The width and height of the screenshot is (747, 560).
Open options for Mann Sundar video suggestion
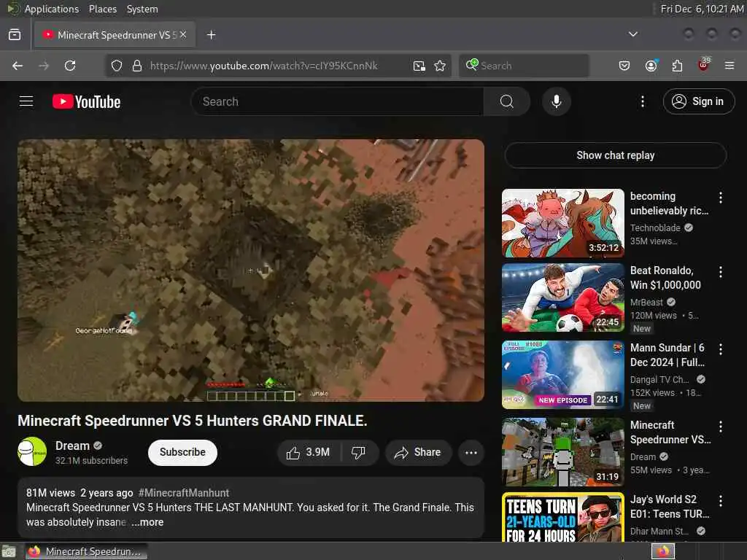pos(720,349)
